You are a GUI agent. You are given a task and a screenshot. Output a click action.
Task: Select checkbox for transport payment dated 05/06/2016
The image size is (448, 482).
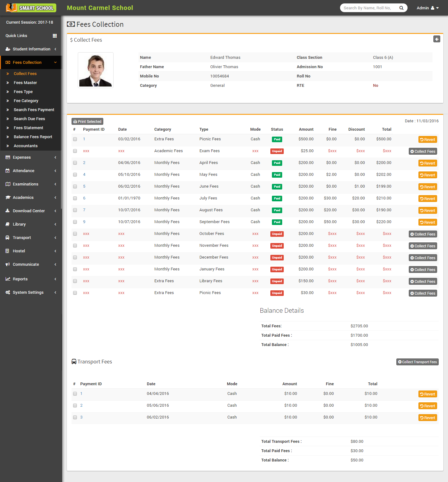75,405
